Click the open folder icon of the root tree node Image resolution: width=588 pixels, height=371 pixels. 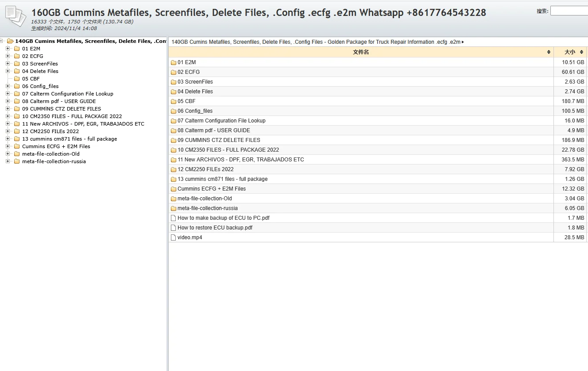(10, 41)
